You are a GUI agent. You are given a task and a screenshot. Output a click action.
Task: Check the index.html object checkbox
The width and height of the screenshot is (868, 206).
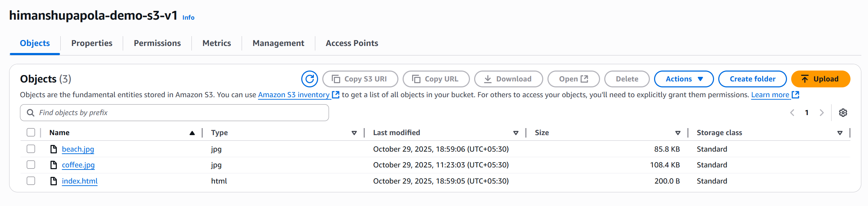(31, 181)
